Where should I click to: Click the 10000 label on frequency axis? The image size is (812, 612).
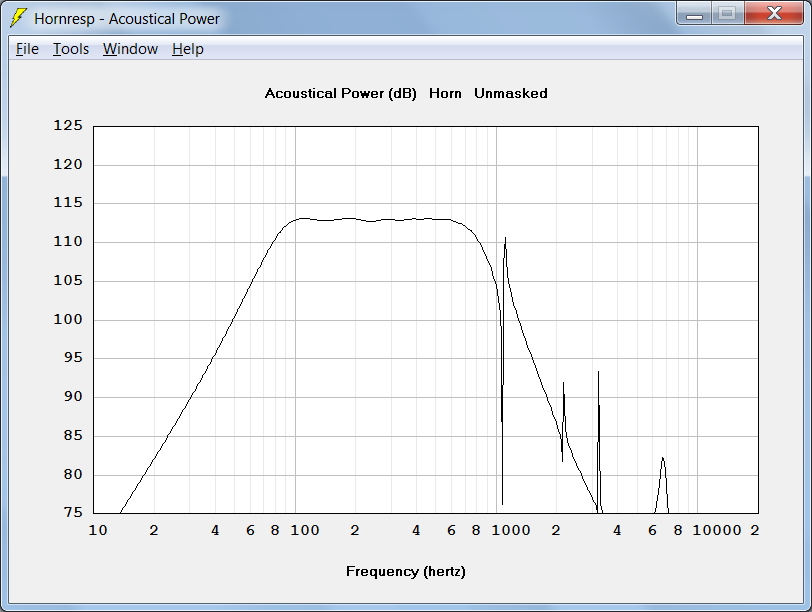717,530
